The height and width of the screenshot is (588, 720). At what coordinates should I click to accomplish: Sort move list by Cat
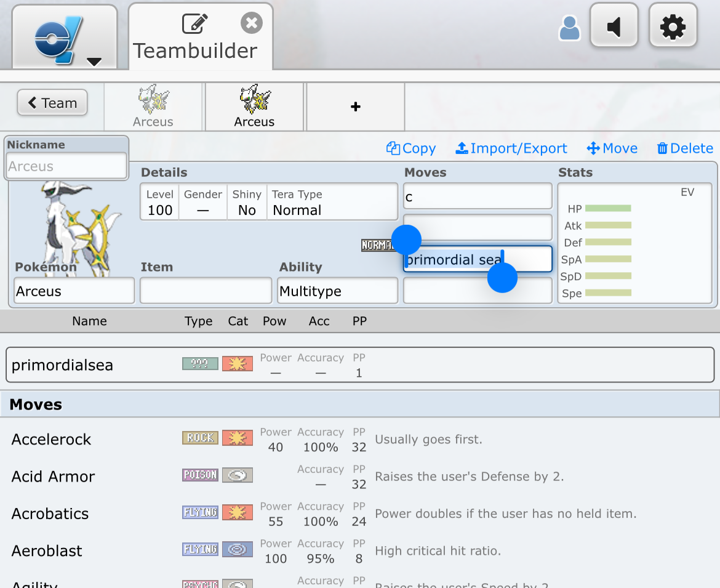coord(238,321)
